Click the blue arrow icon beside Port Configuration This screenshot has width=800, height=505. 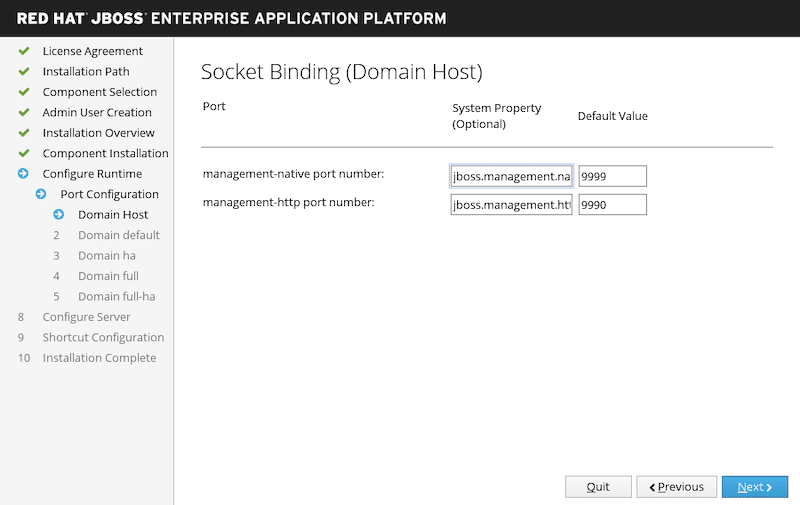[41, 194]
